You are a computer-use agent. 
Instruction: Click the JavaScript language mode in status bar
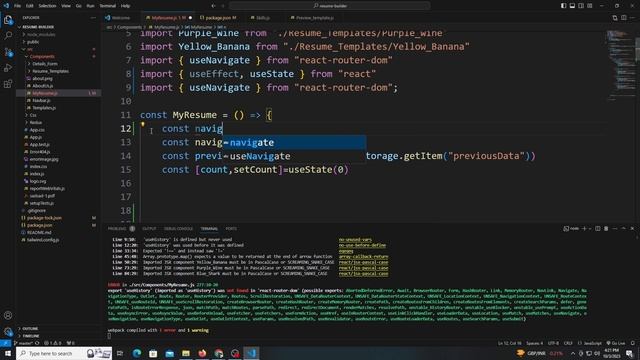(x=590, y=343)
